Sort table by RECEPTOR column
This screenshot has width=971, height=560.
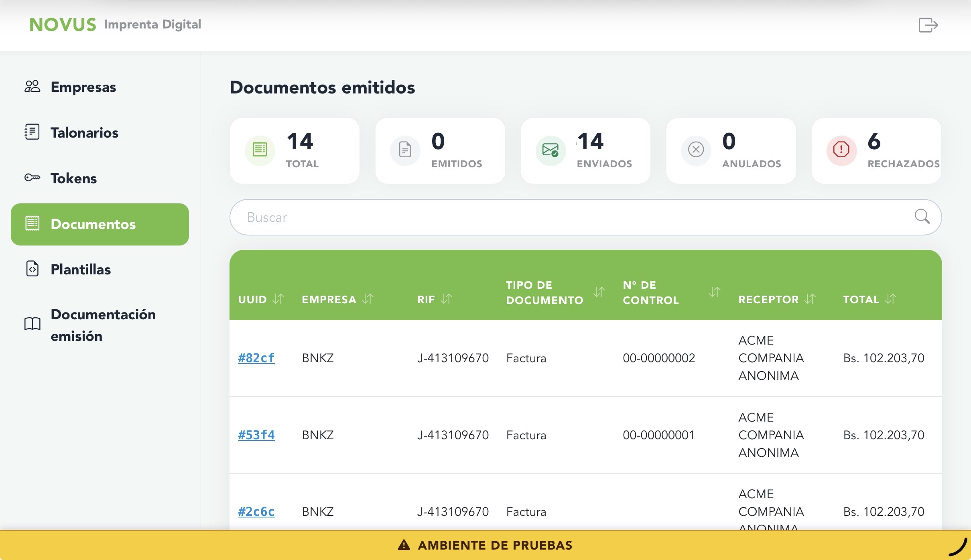[810, 299]
